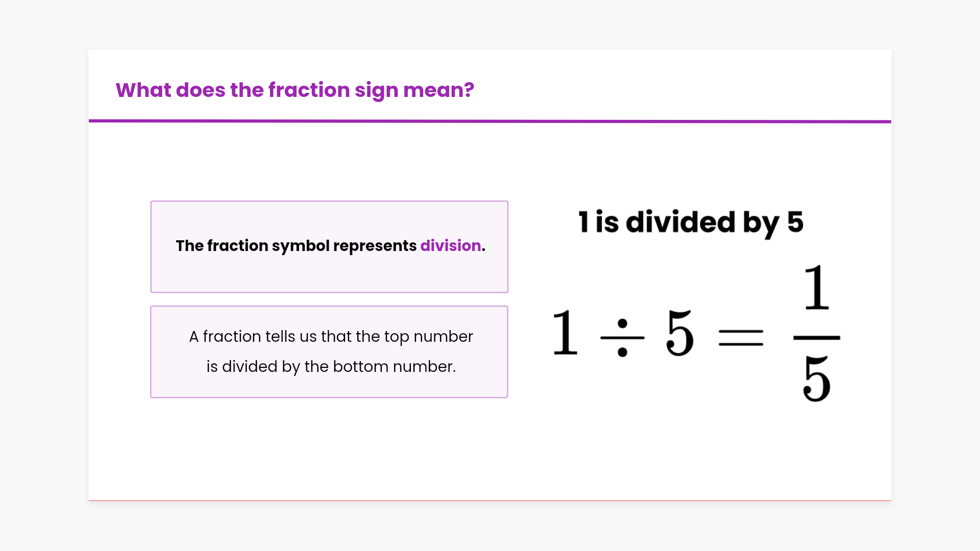Click the fraction bar between 1 and 5

click(x=816, y=338)
